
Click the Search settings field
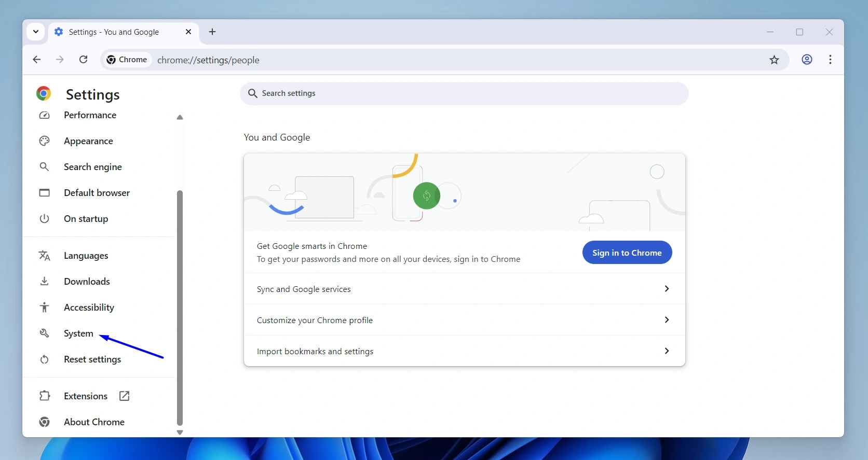(464, 93)
